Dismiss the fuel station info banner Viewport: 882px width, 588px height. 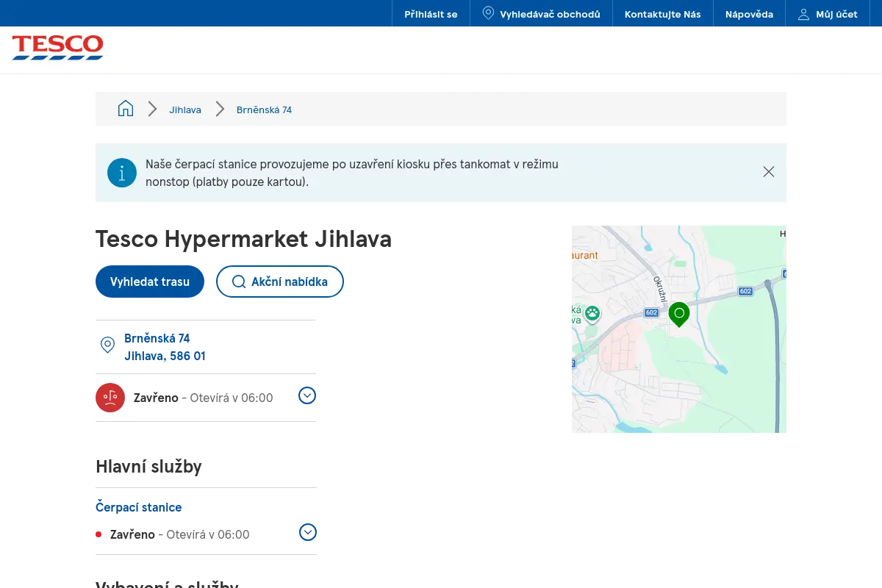769,172
